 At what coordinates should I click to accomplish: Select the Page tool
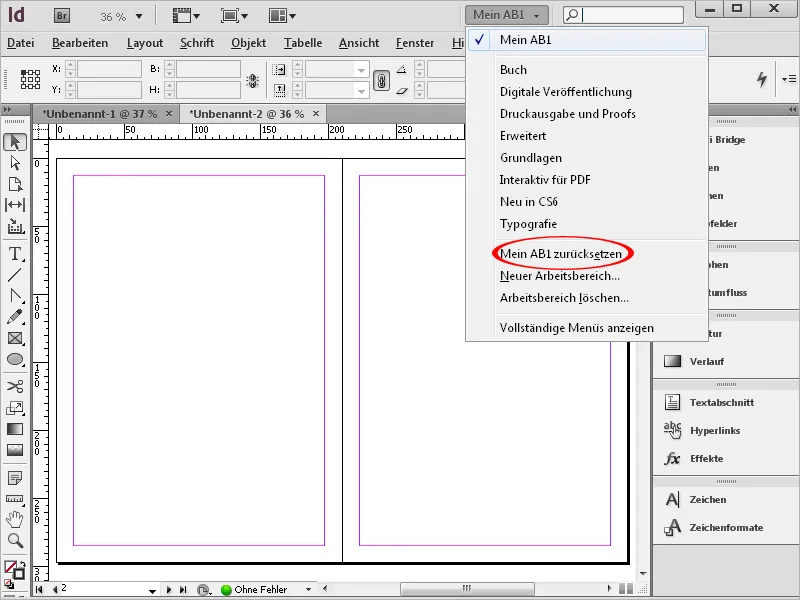coord(15,184)
